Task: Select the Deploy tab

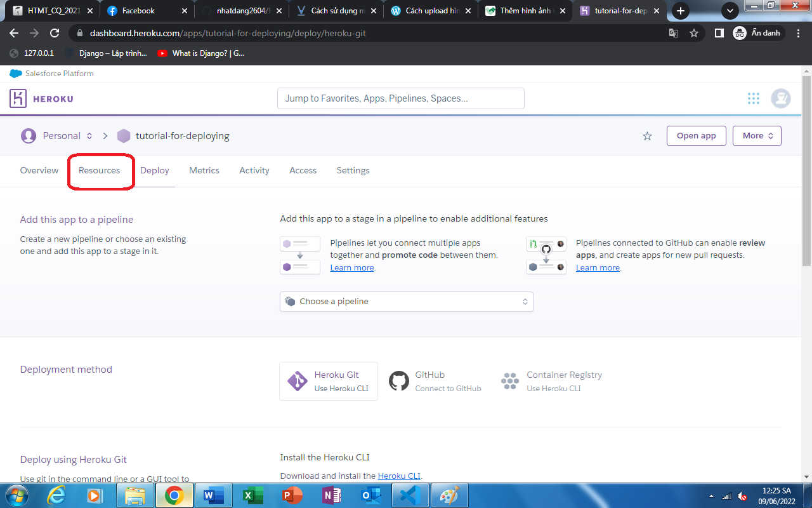Action: coord(155,170)
